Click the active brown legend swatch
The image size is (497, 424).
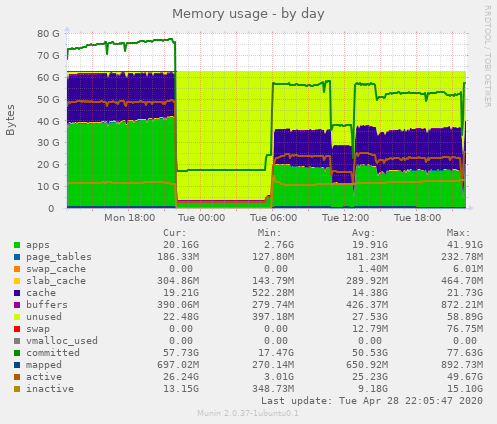point(17,377)
